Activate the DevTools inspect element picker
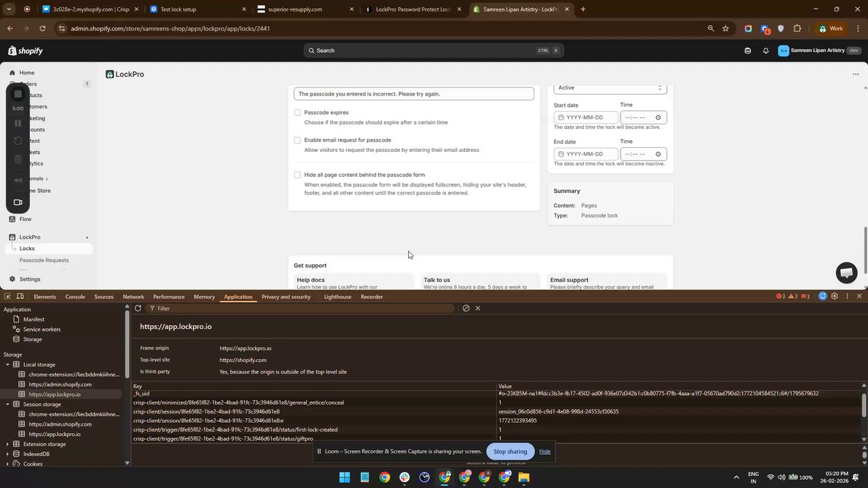Image resolution: width=868 pixels, height=488 pixels. click(7, 297)
